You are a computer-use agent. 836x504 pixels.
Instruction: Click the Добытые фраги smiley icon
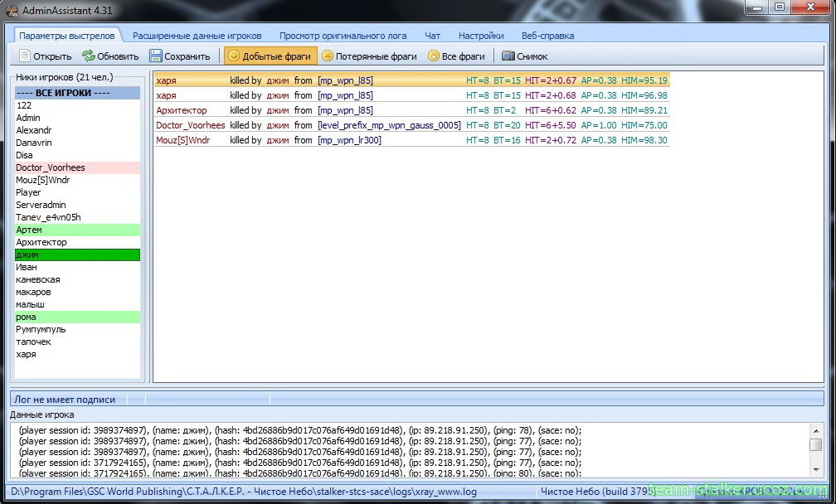(x=234, y=56)
